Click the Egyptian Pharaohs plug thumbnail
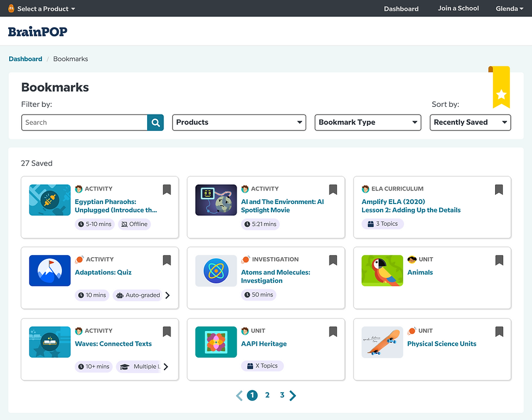Screen dimensions: 532x420 50,200
